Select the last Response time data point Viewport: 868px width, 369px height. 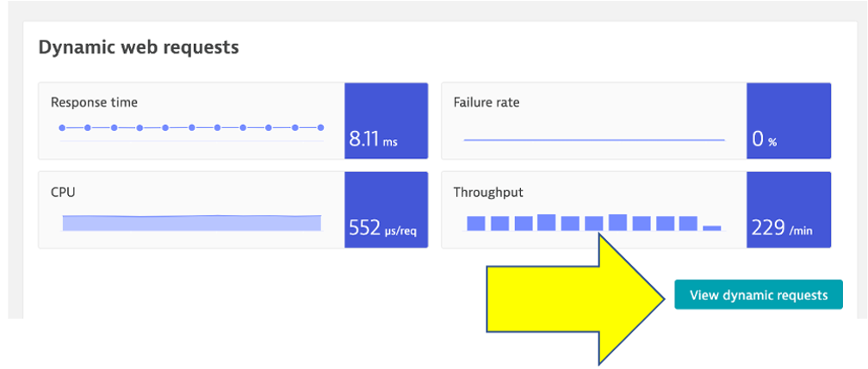321,127
